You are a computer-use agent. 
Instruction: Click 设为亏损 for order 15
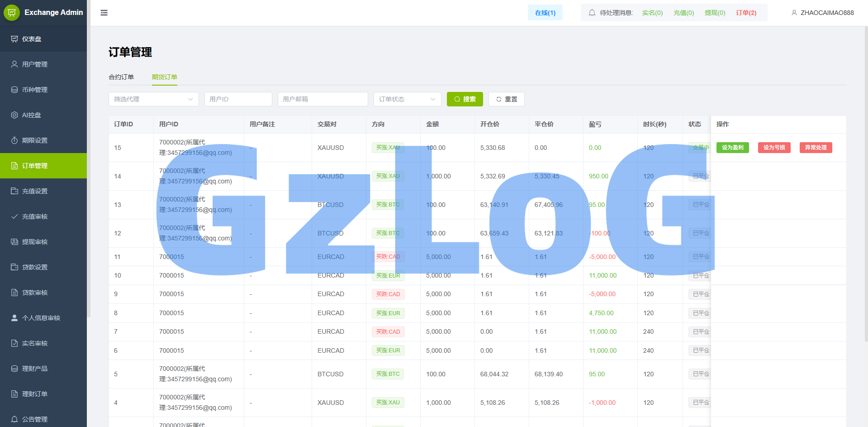coord(774,148)
